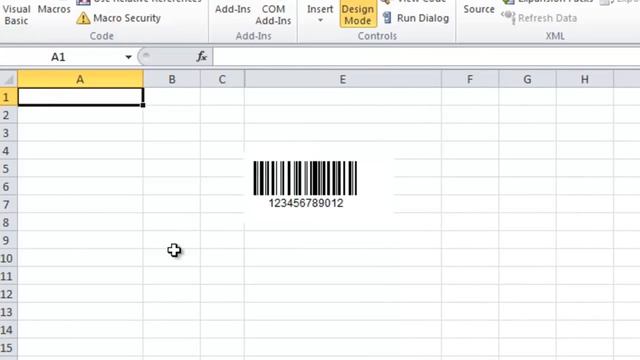Screen dimensions: 640x360
Task: Select column H header
Action: click(x=584, y=79)
